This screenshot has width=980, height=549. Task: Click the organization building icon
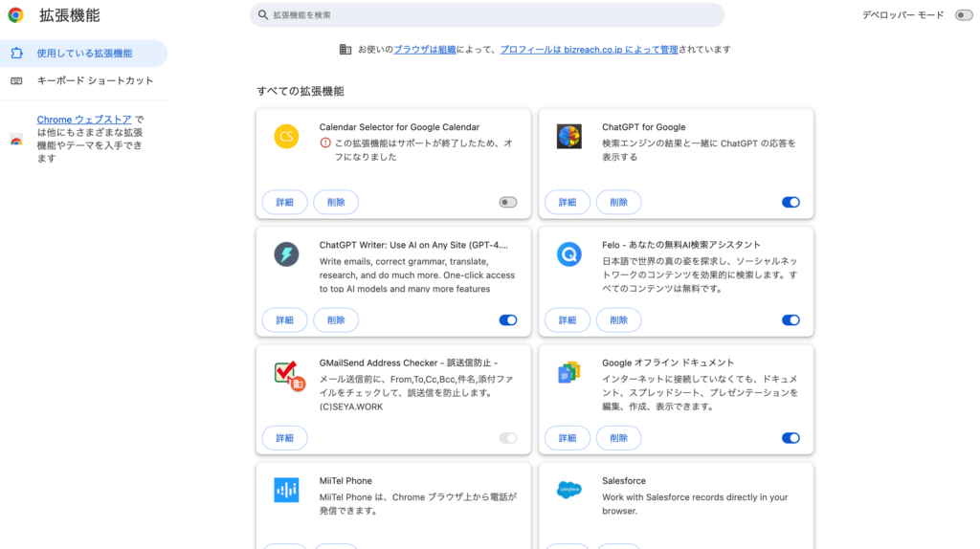click(x=345, y=50)
